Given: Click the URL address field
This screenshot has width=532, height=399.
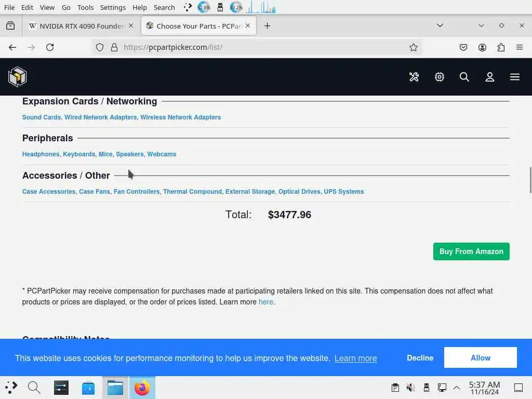Looking at the screenshot, I should click(x=256, y=47).
